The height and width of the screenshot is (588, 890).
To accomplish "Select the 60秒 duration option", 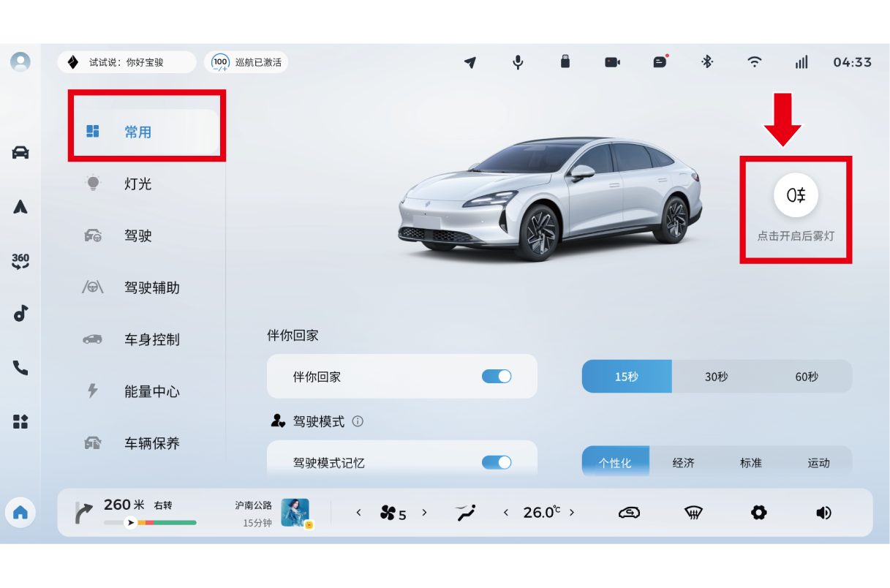I will 807,377.
